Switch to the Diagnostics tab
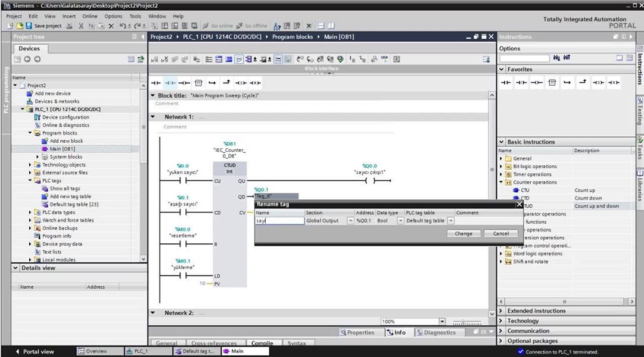Viewport: 644px width, 357px height. tap(435, 333)
